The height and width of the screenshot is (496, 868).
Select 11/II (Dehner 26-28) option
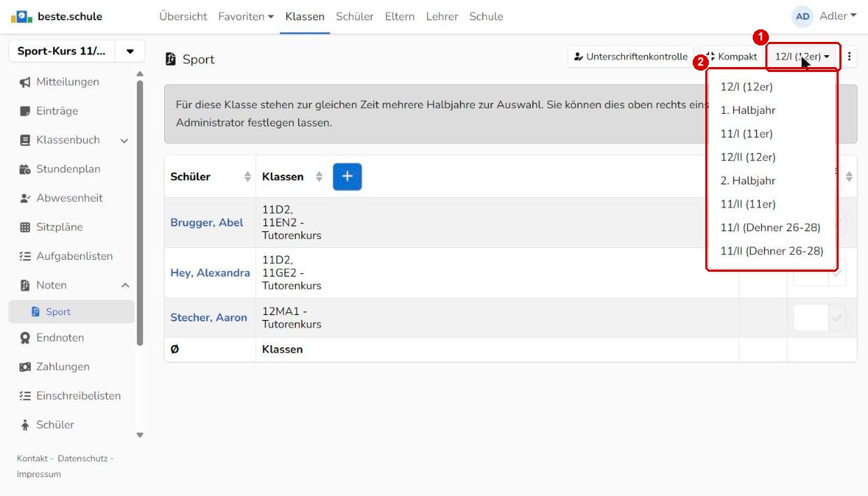(x=772, y=251)
